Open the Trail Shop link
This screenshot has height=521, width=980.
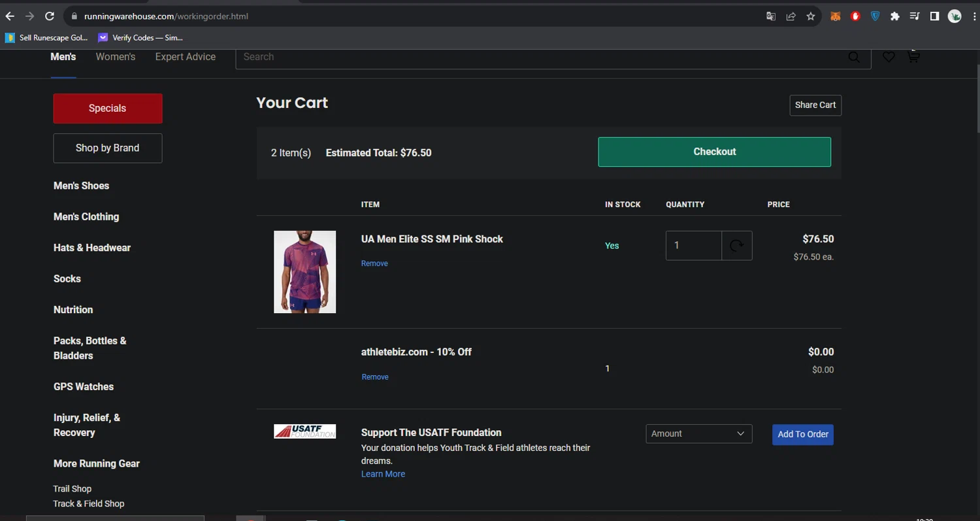tap(73, 489)
